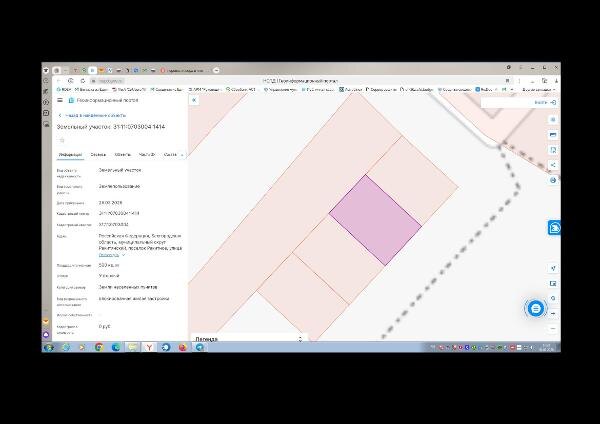Viewport: 600px width, 424px height.
Task: Click the Войти login button
Action: coord(545,102)
